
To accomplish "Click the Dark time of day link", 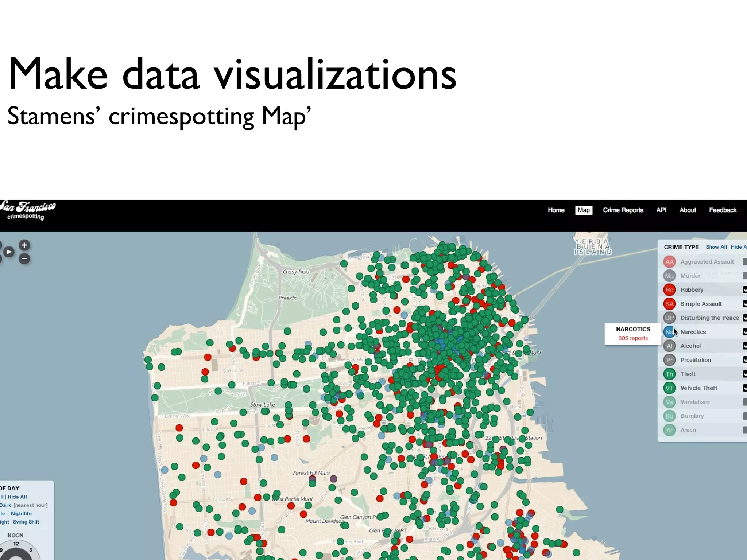I will pyautogui.click(x=5, y=505).
